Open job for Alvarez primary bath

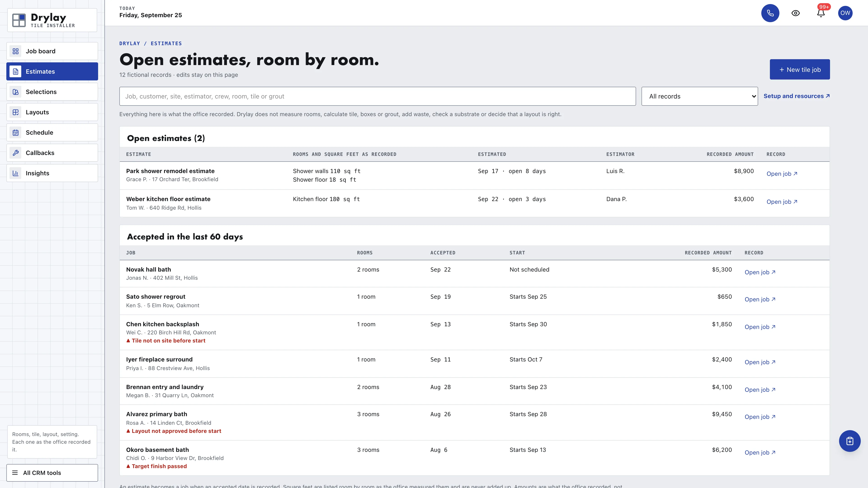coord(760,417)
